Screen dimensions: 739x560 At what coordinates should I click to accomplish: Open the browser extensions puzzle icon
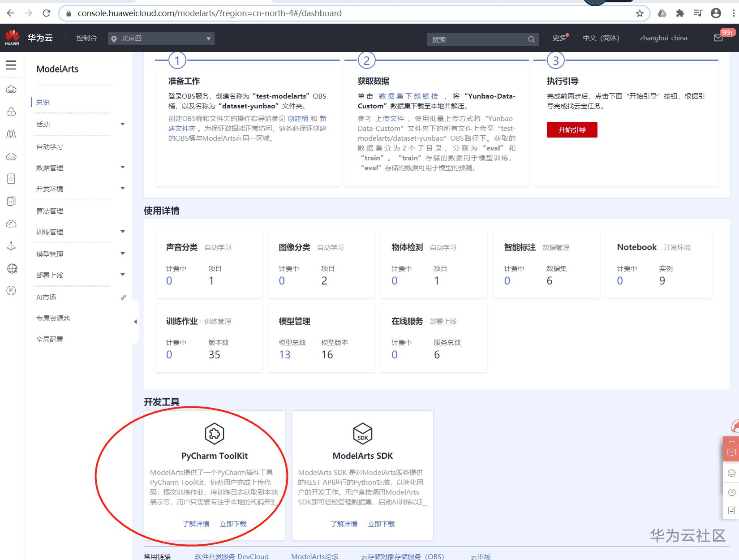coord(680,13)
